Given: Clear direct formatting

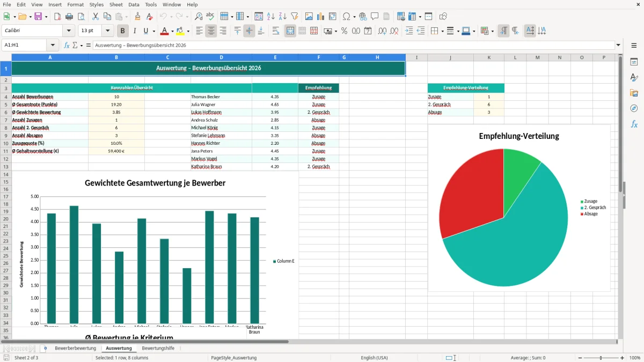Looking at the screenshot, I should click(x=150, y=17).
